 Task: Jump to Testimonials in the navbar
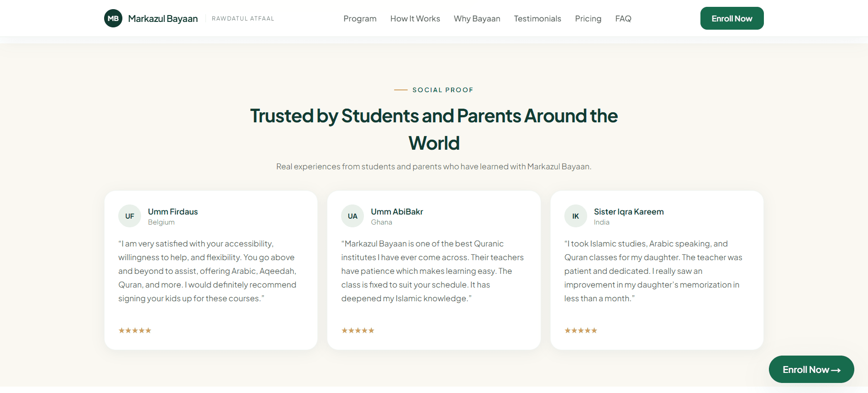coord(537,19)
